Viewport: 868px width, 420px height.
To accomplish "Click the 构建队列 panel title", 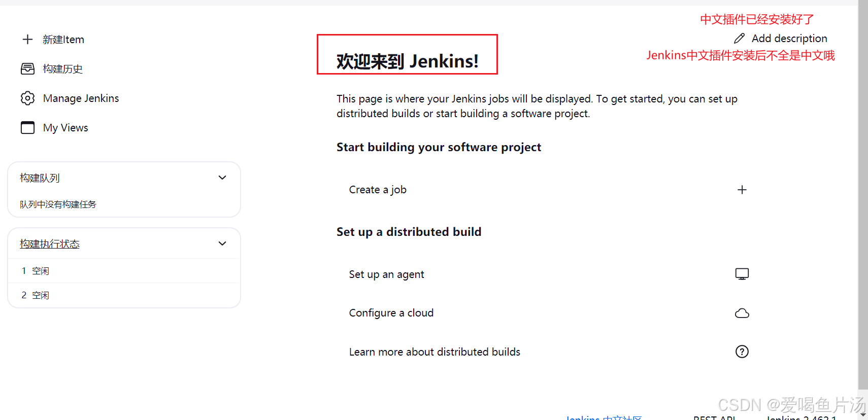I will point(40,178).
